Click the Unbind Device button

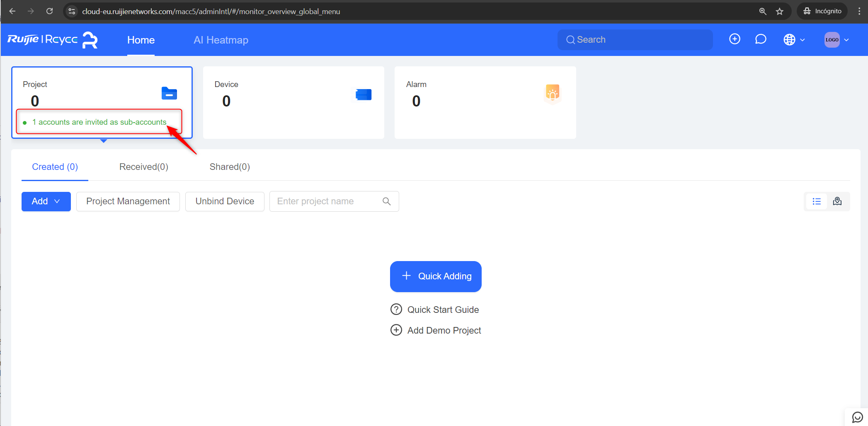click(225, 201)
